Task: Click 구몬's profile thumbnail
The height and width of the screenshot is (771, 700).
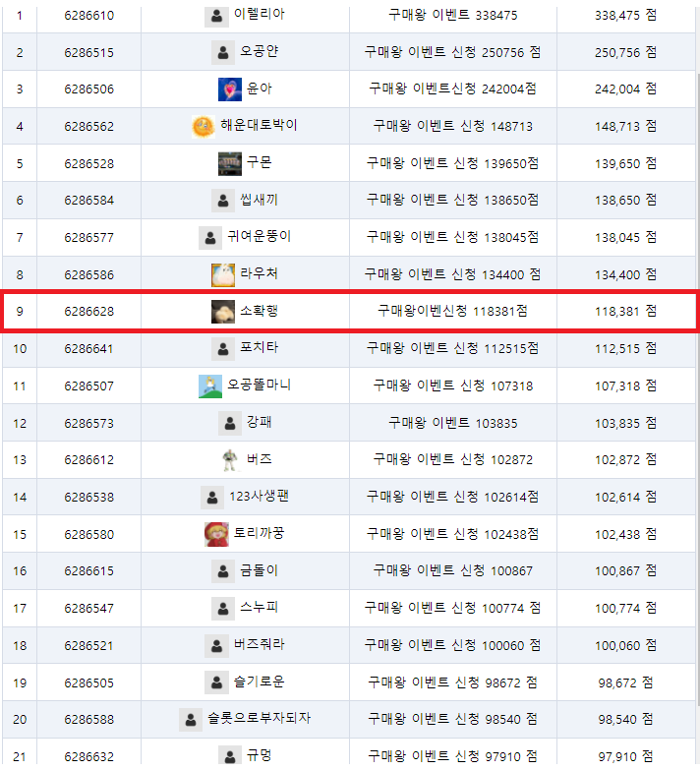Action: click(230, 163)
